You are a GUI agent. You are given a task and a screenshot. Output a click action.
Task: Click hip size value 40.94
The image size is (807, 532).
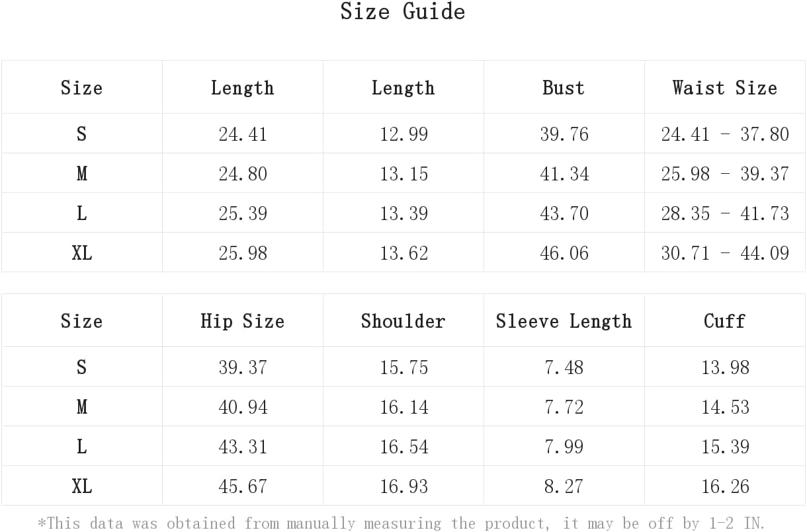tap(243, 407)
